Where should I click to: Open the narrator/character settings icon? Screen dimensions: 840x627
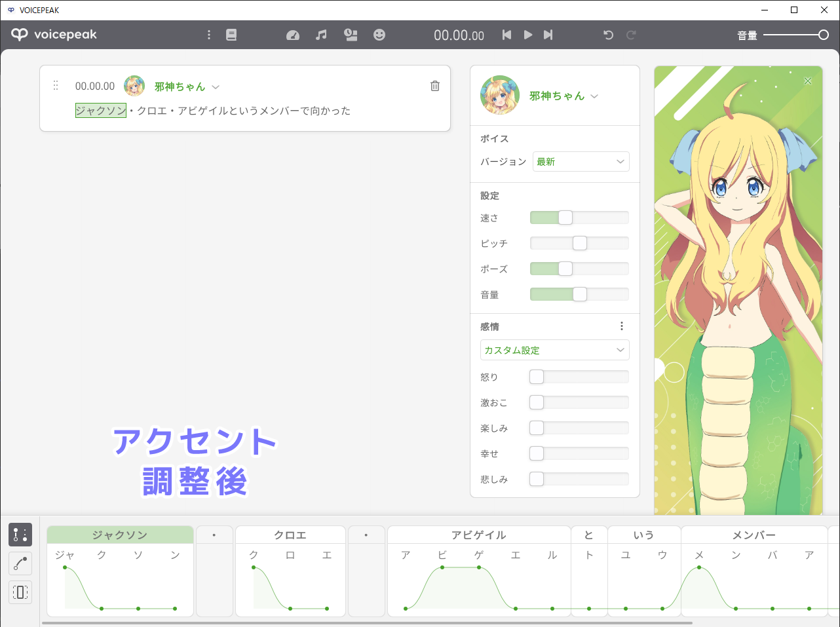(351, 35)
